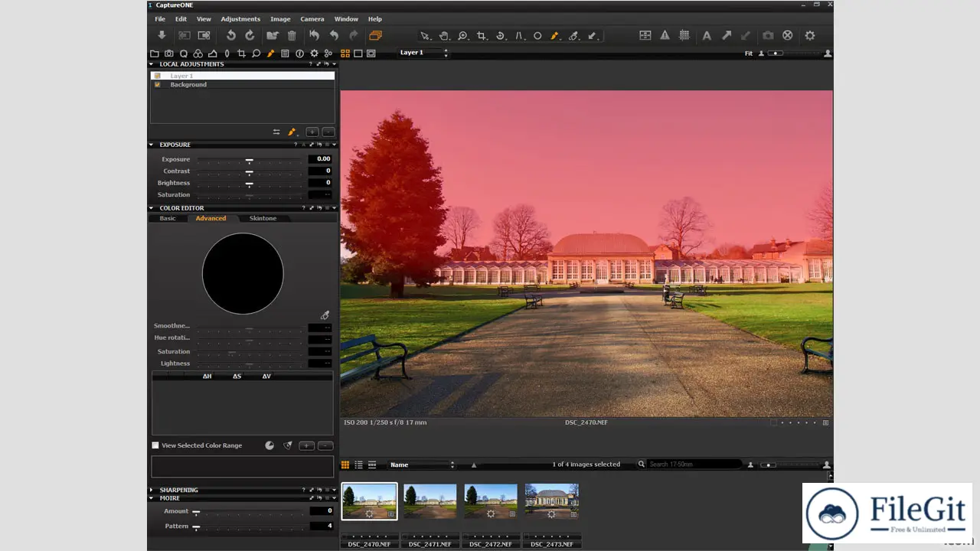The image size is (980, 551).
Task: Switch browser to filmstrip view
Action: click(372, 465)
